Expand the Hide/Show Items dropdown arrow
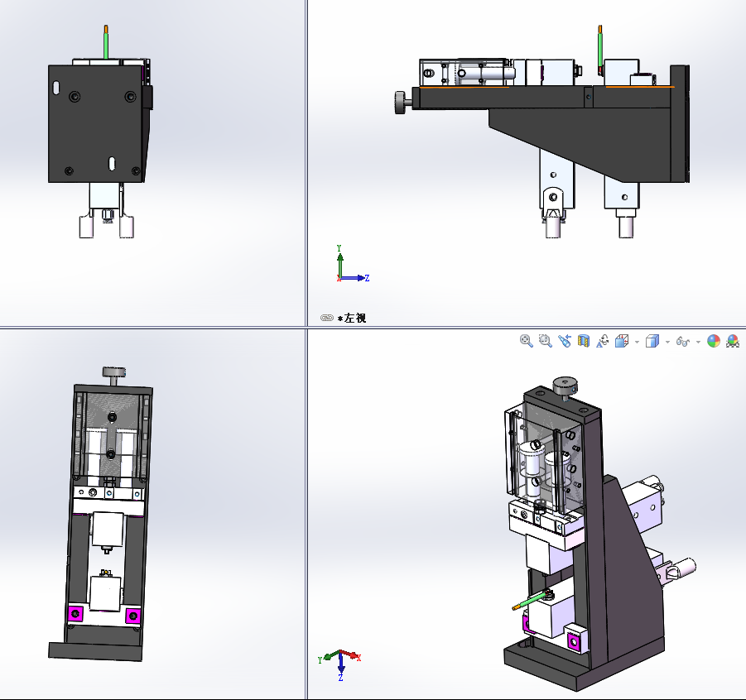This screenshot has height=700, width=746. click(698, 342)
